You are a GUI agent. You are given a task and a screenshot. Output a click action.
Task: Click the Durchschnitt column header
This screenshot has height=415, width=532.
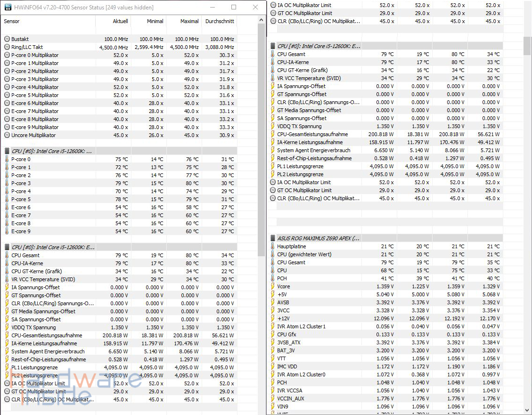(x=220, y=21)
